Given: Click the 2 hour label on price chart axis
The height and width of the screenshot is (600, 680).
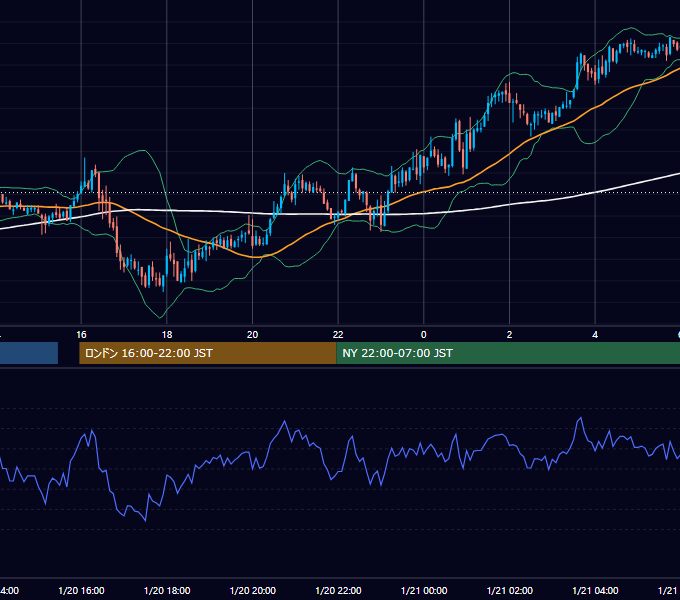Looking at the screenshot, I should click(509, 335).
